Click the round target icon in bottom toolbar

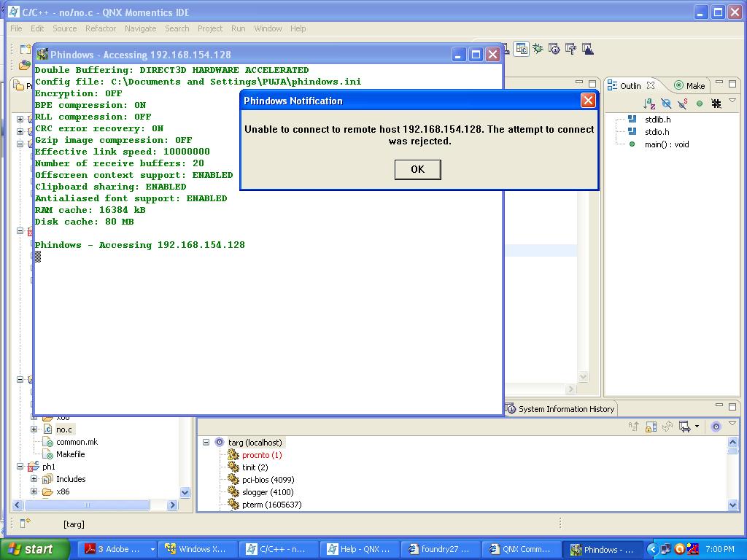[716, 427]
